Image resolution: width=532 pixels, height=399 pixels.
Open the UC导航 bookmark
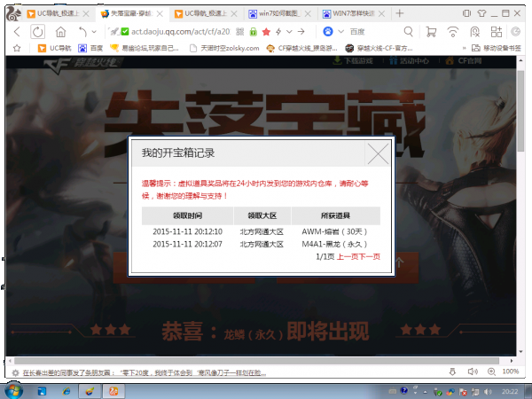click(55, 48)
